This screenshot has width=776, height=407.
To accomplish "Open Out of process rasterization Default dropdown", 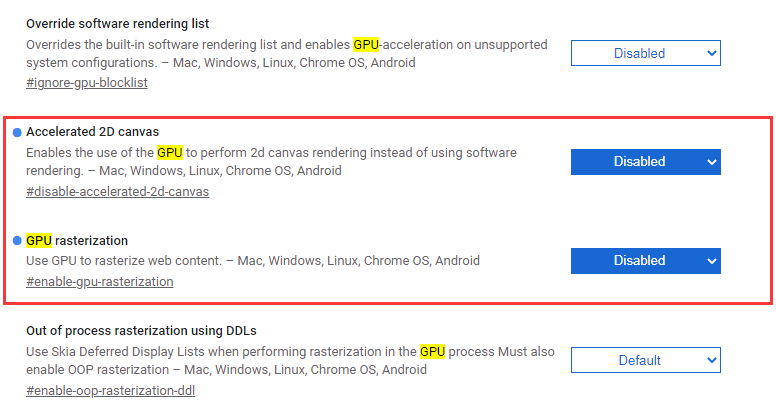I will (x=645, y=360).
